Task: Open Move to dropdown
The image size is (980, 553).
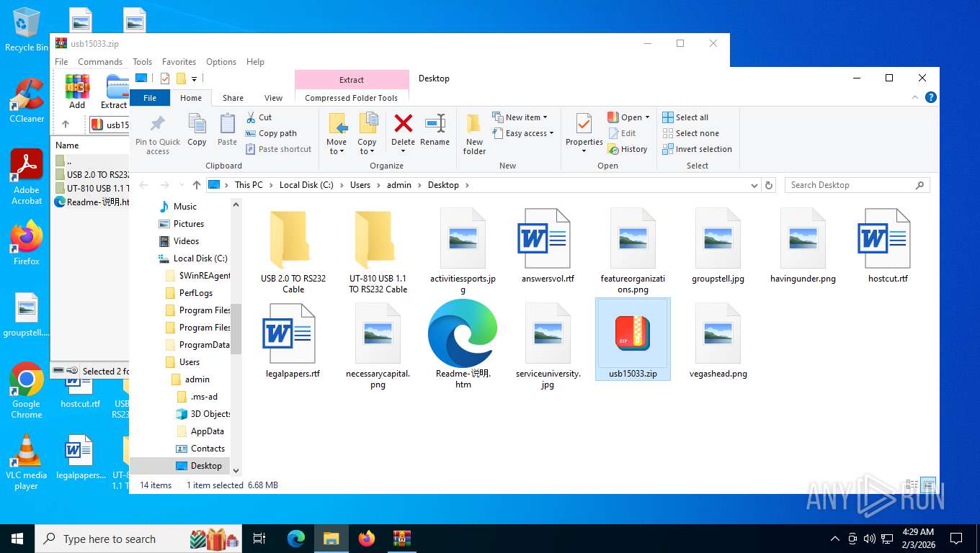Action: (336, 147)
